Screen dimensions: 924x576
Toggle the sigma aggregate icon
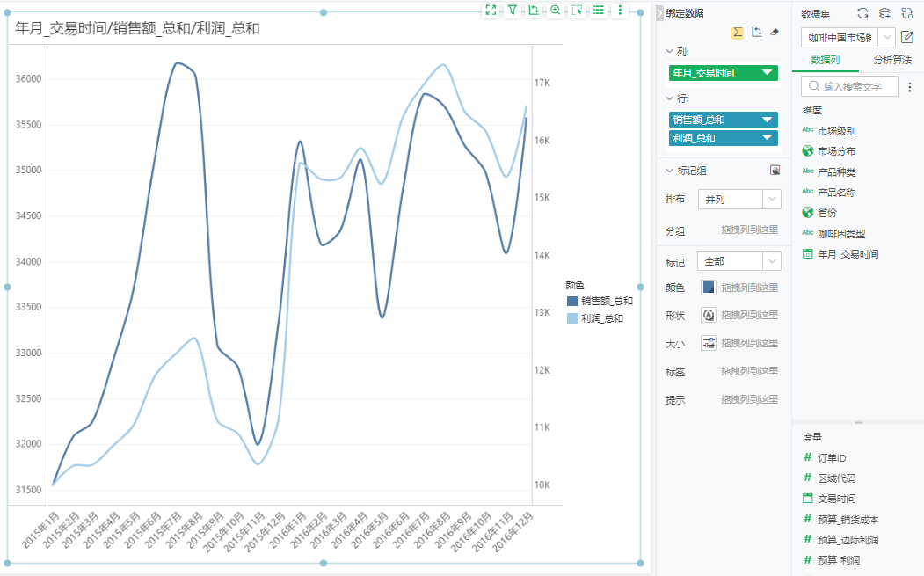[738, 33]
